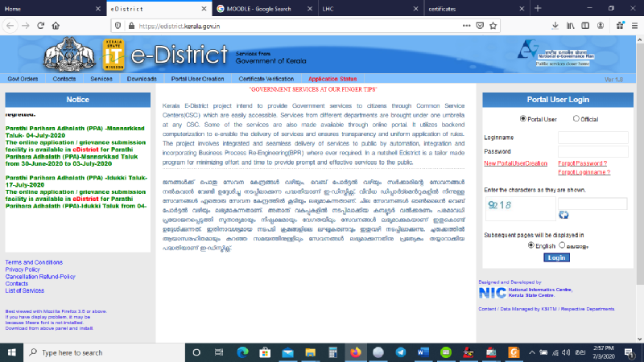Refresh the captcha image
This screenshot has height=362, width=644.
(563, 215)
